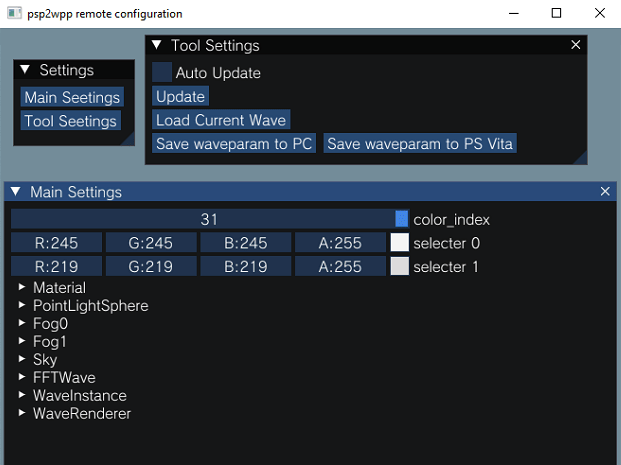621x465 pixels.
Task: Collapse the Tool Settings panel triangle
Action: (157, 45)
